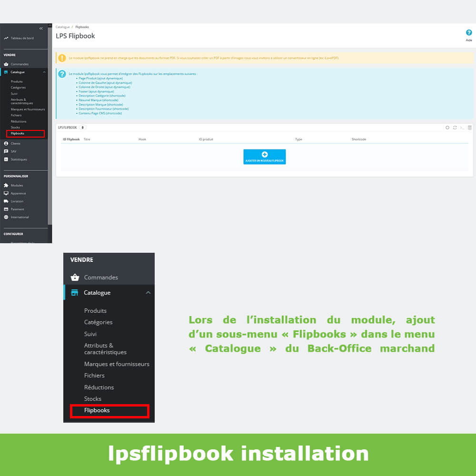Image resolution: width=476 pixels, height=476 pixels.
Task: Click the Shortcode column header
Action: click(359, 139)
